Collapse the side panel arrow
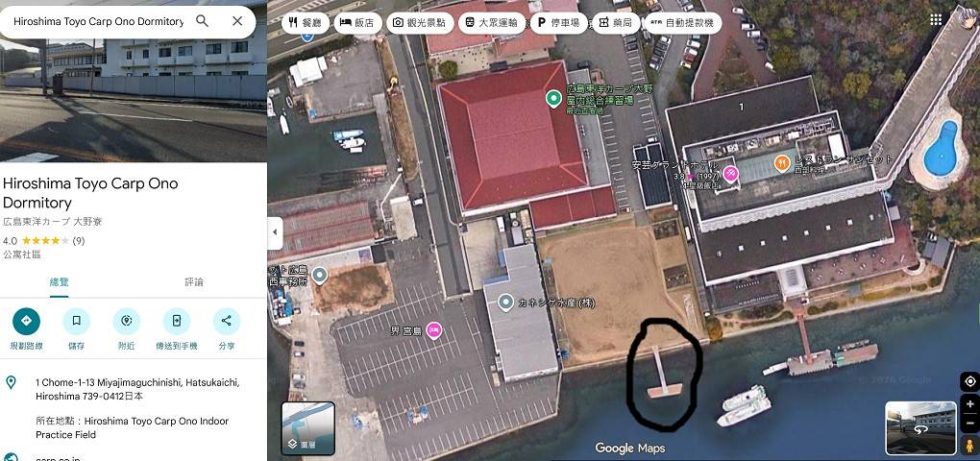The image size is (980, 461). pos(275,233)
